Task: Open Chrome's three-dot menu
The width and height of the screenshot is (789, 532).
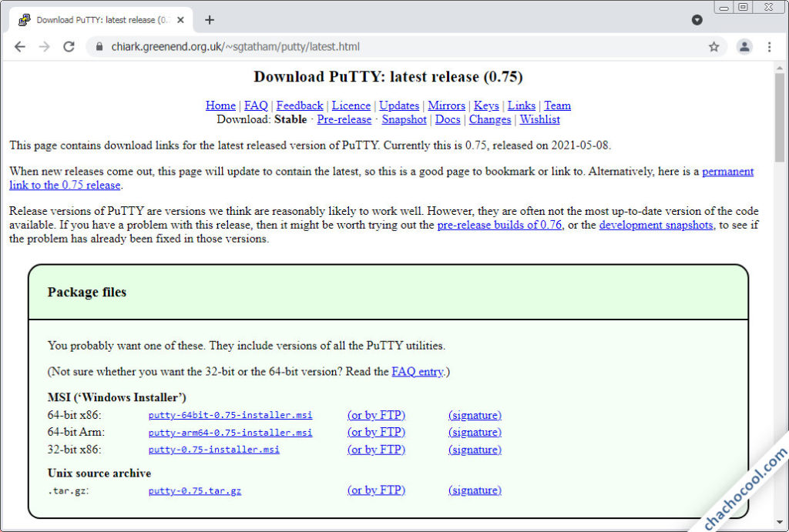Action: 769,47
